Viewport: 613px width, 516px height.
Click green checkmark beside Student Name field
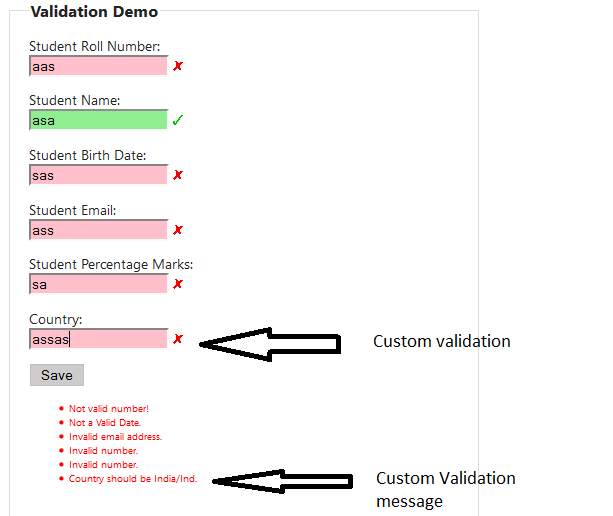(178, 121)
